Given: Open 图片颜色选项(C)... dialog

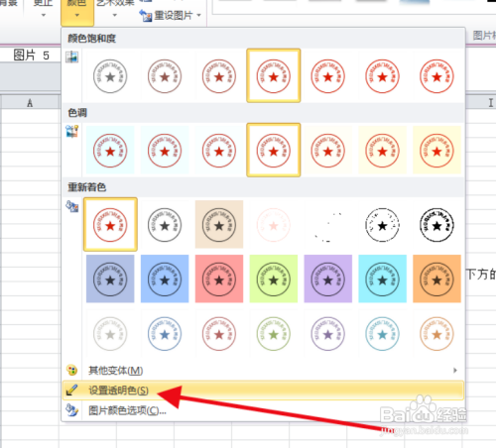Looking at the screenshot, I should point(263,410).
